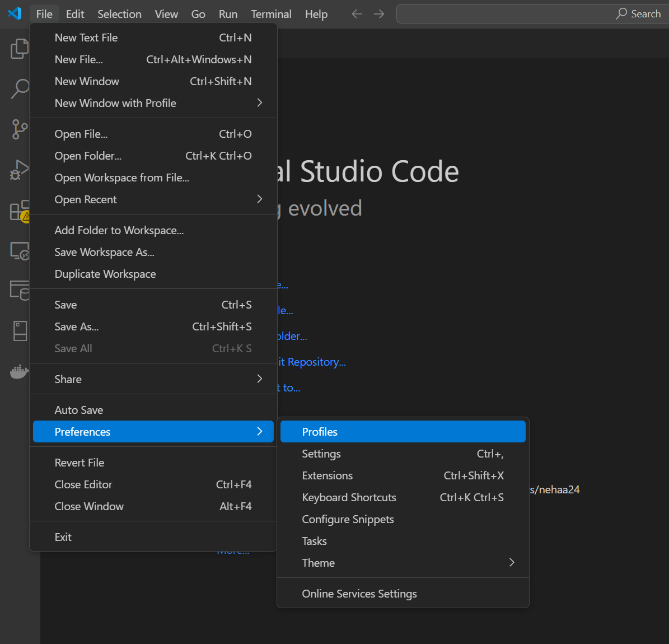The height and width of the screenshot is (644, 669).
Task: Select the database tools icon in sidebar
Action: (x=20, y=290)
